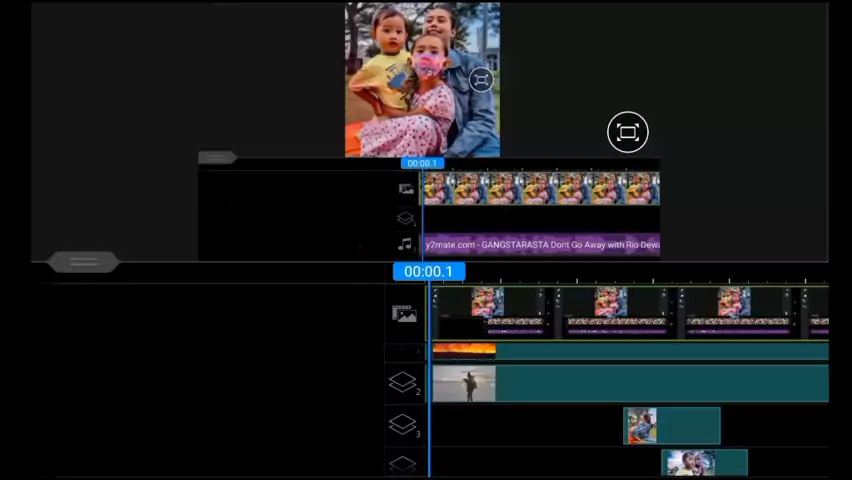The height and width of the screenshot is (480, 852).
Task: Click the layer icon in the nested timeline
Action: click(405, 218)
